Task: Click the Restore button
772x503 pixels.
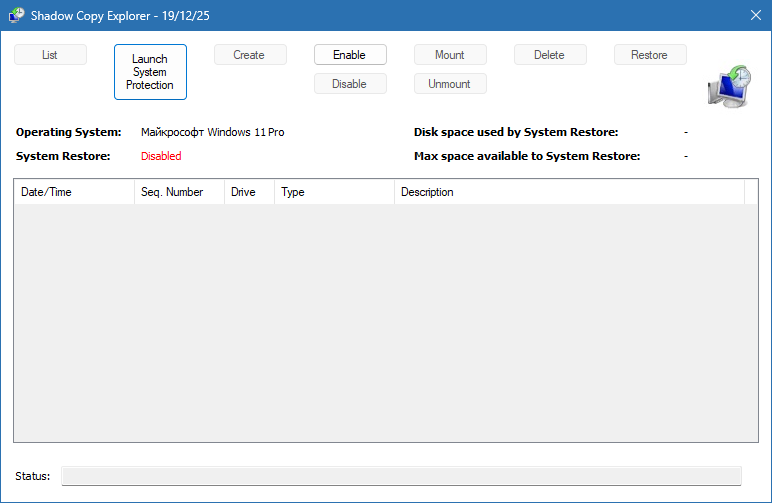Action: pyautogui.click(x=650, y=55)
